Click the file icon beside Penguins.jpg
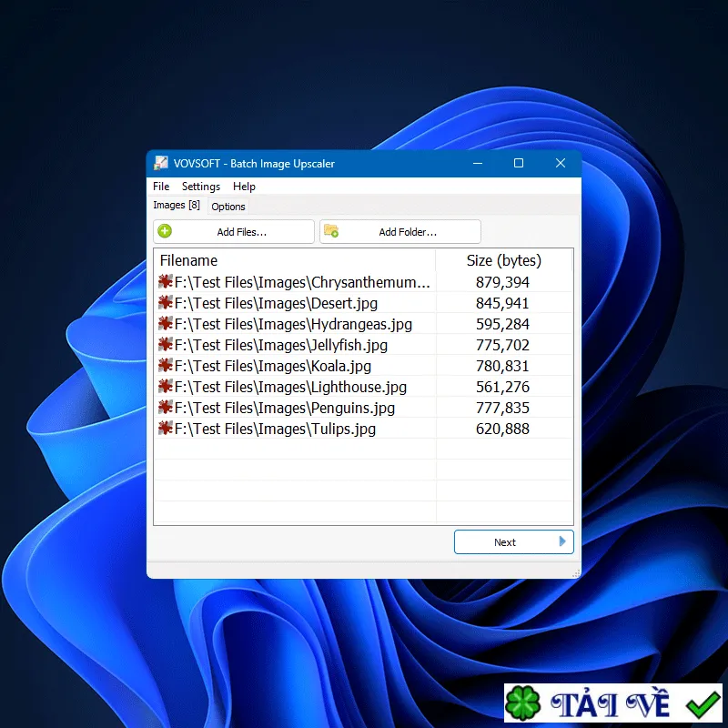 pos(166,407)
